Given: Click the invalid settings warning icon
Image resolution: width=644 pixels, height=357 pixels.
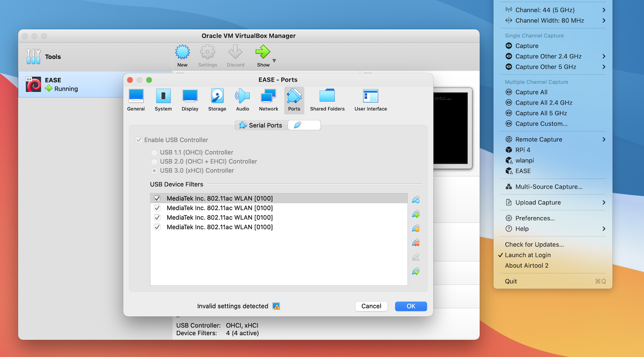Looking at the screenshot, I should coord(276,306).
